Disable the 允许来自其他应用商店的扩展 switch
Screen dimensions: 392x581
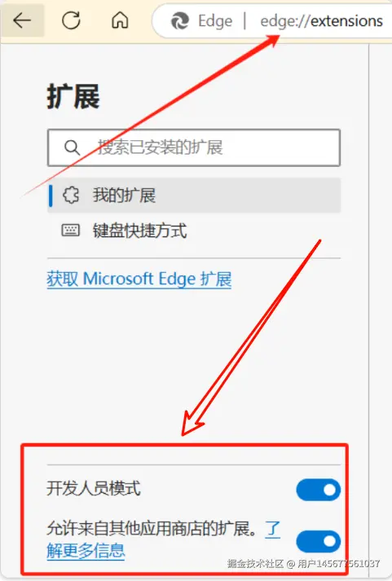click(x=319, y=541)
